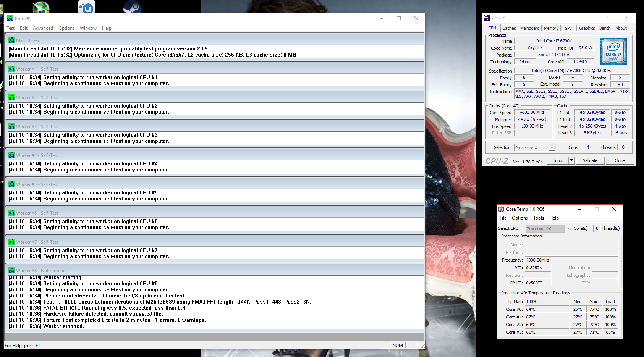Open Prime95 Help menu
The height and width of the screenshot is (357, 644).
click(107, 28)
